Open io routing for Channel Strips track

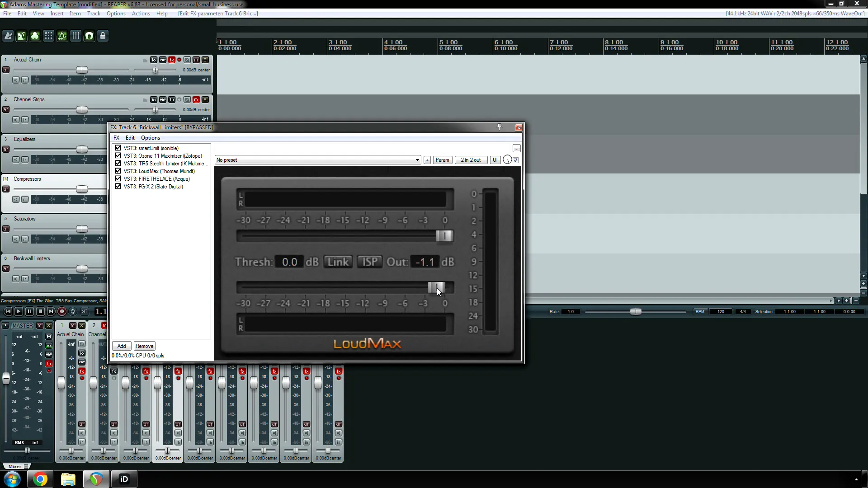click(154, 99)
